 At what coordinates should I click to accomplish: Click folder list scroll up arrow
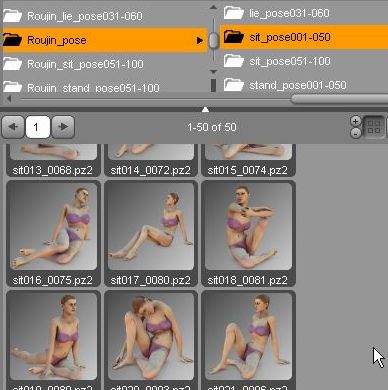[x=214, y=7]
